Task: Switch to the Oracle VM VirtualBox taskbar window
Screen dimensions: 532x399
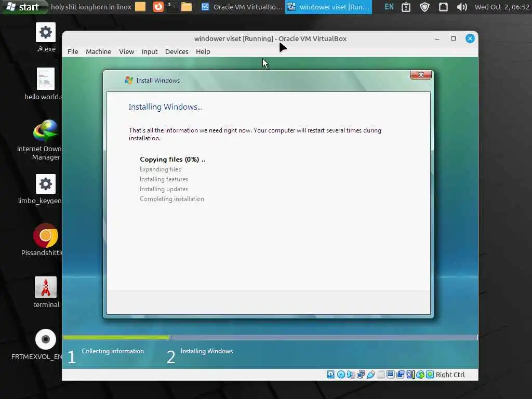Action: 241,7
